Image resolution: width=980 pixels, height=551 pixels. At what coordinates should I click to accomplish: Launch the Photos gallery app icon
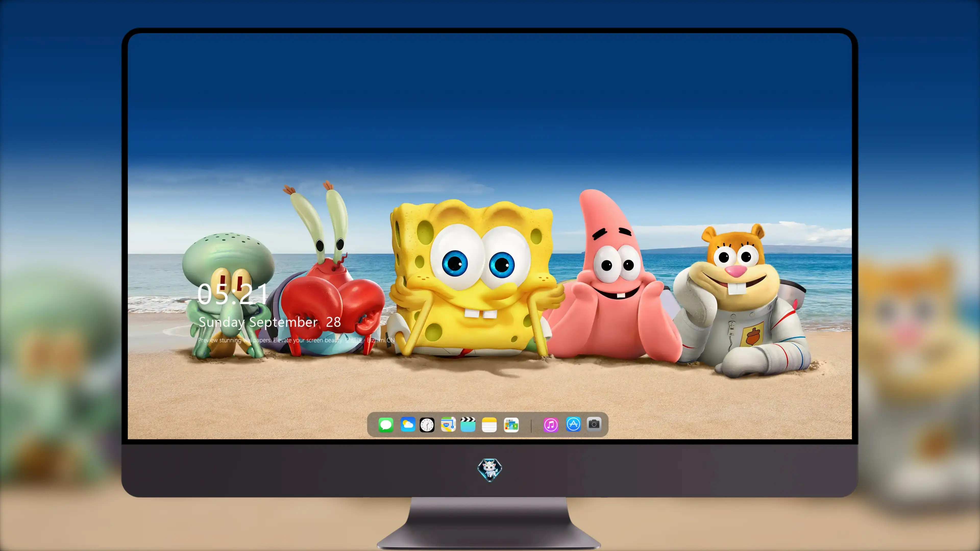(x=511, y=425)
